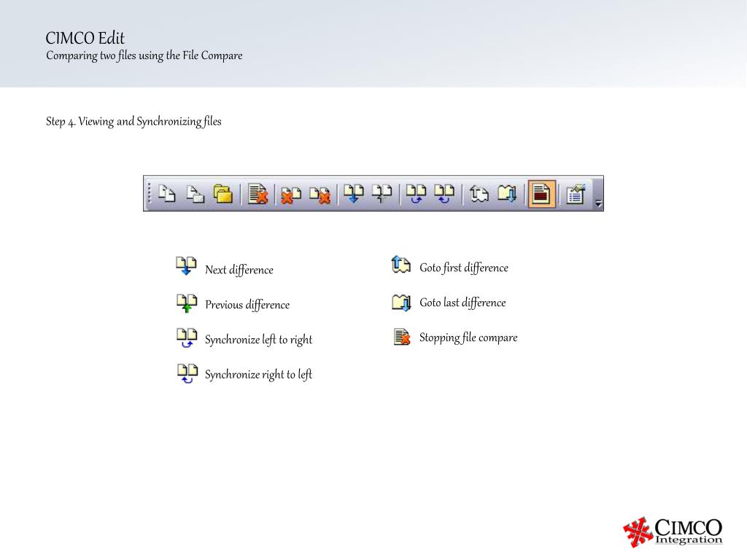The image size is (747, 560).
Task: Click the 'Next difference' label text
Action: (x=239, y=270)
